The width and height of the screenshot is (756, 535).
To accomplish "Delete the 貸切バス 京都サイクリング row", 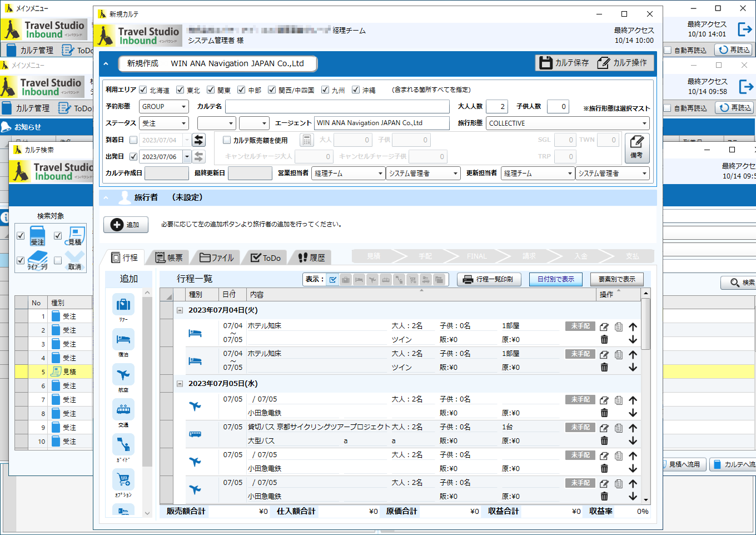I will pyautogui.click(x=604, y=440).
